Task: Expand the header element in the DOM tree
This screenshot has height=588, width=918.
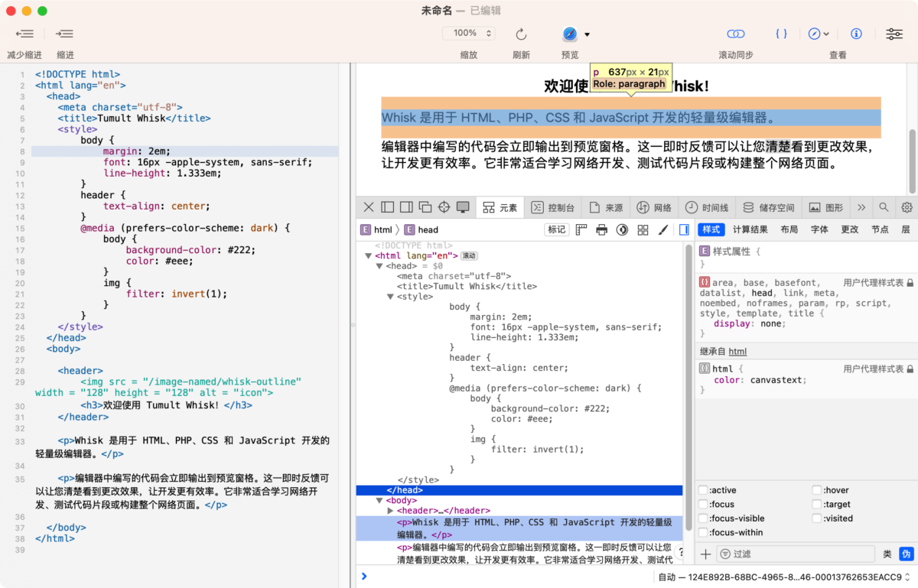Action: click(390, 510)
